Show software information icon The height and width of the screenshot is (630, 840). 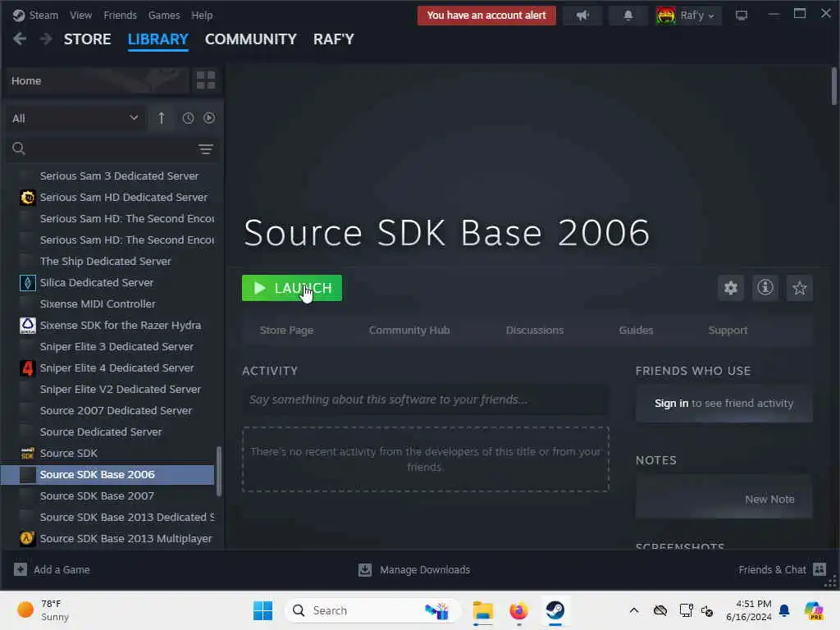click(765, 288)
